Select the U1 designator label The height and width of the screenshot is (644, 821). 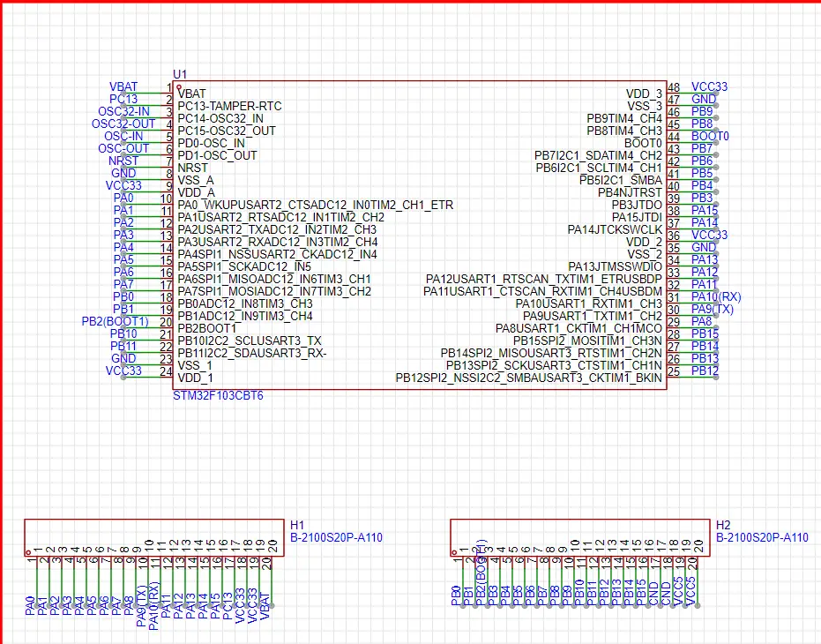coord(180,74)
